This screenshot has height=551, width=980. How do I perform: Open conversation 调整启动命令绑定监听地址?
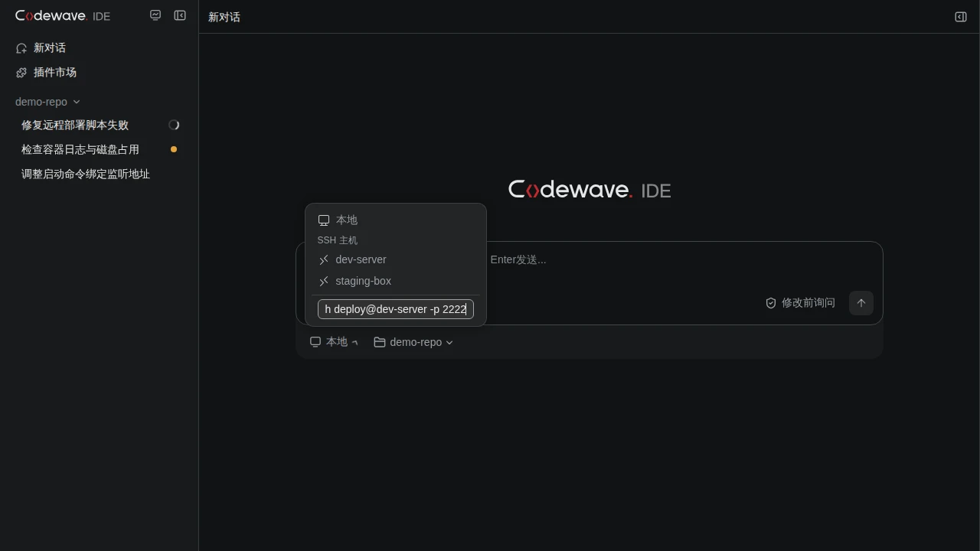[x=100, y=174]
